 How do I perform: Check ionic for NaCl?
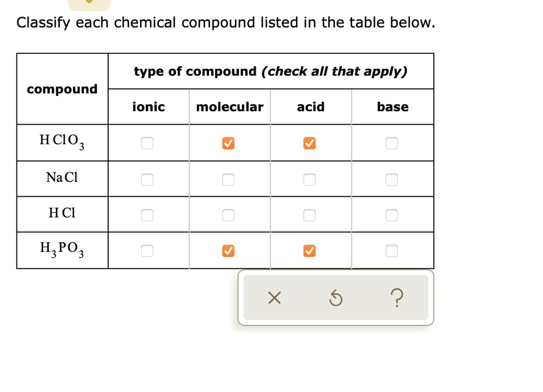[147, 180]
